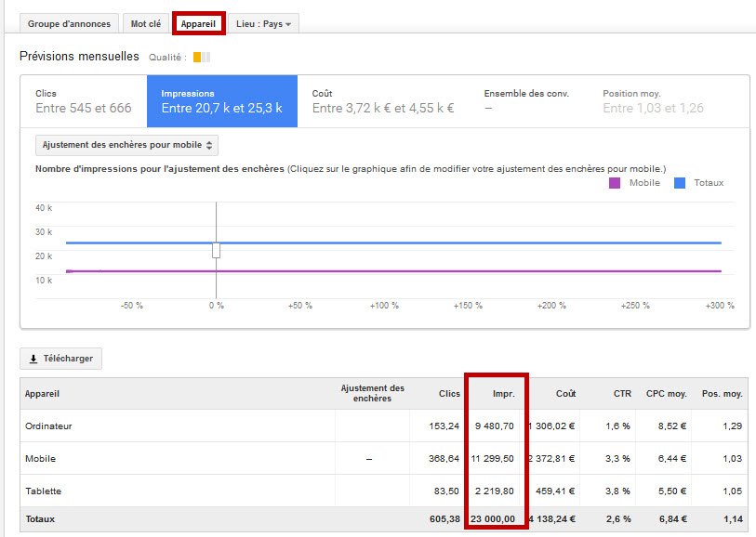The image size is (756, 537).
Task: Open the Ajustement des enchères pour mobile dropdown
Action: click(126, 145)
